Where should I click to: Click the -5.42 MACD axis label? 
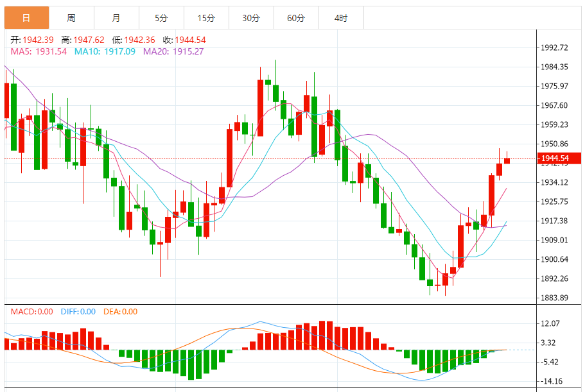click(550, 362)
